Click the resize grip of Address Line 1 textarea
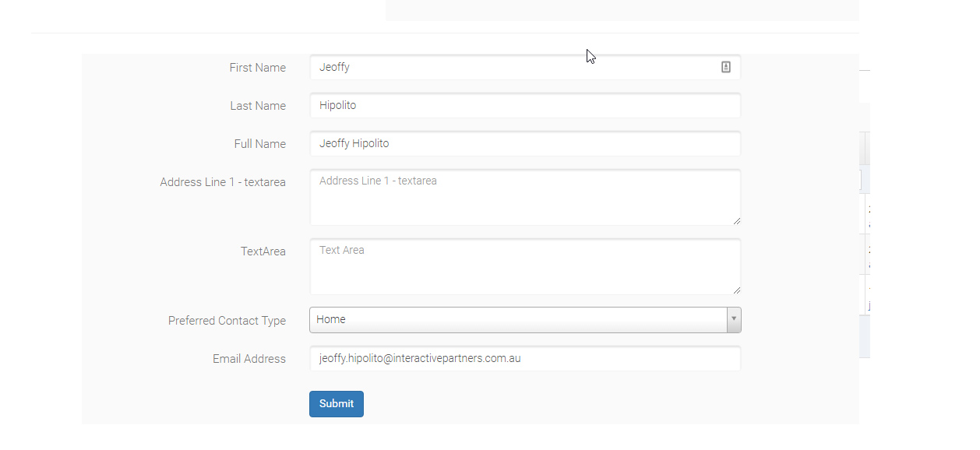Viewport: 980px width, 450px height. tap(736, 223)
